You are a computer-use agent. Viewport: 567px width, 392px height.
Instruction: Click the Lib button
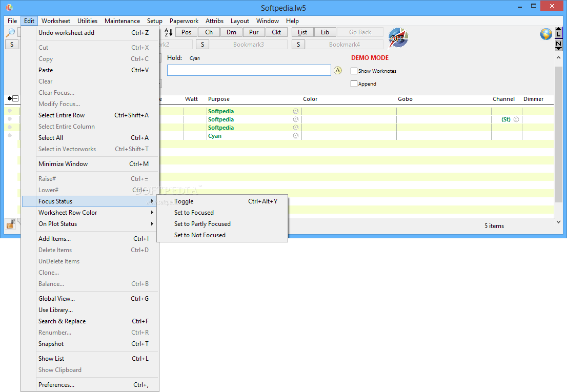[x=325, y=32]
